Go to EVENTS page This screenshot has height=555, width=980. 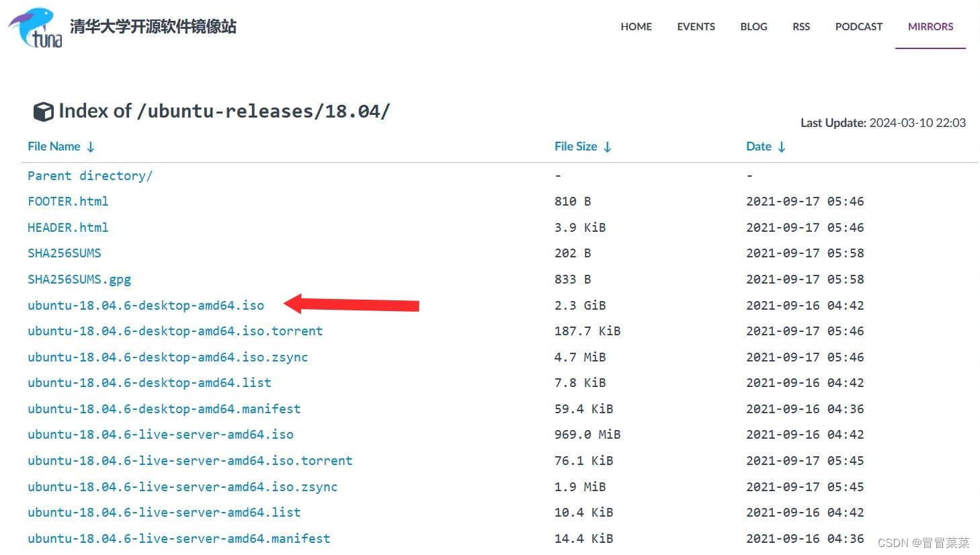[696, 27]
